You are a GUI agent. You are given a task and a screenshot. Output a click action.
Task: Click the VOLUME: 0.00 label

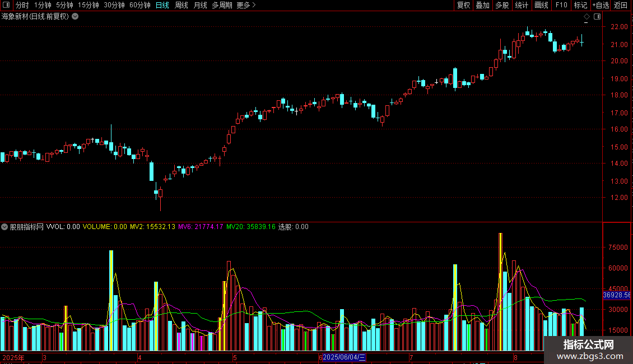(105, 227)
